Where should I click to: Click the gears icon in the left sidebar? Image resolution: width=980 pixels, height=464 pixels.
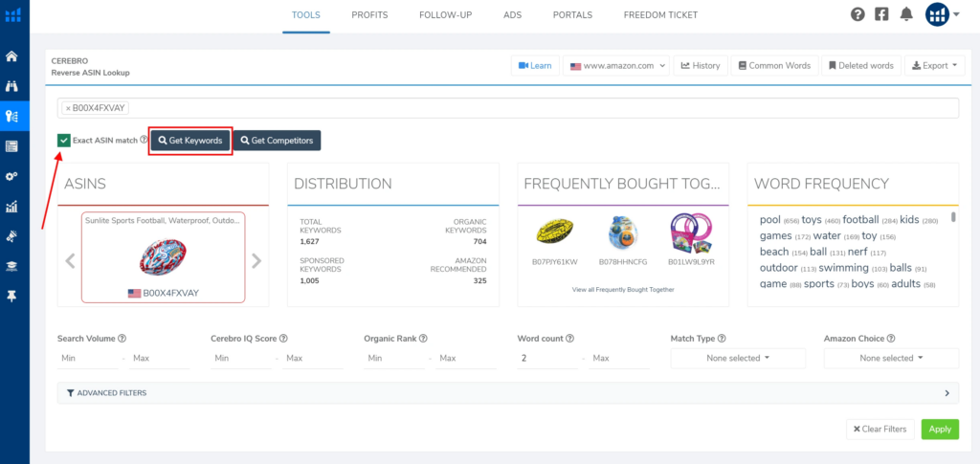click(x=12, y=176)
